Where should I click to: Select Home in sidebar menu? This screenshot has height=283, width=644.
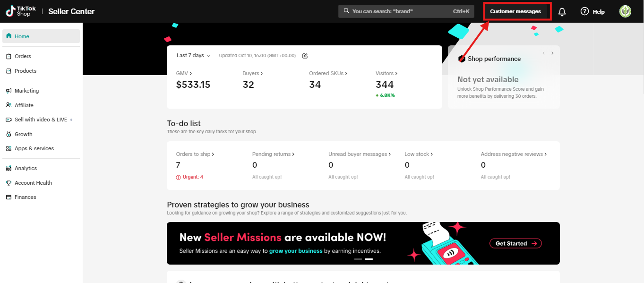(x=41, y=36)
